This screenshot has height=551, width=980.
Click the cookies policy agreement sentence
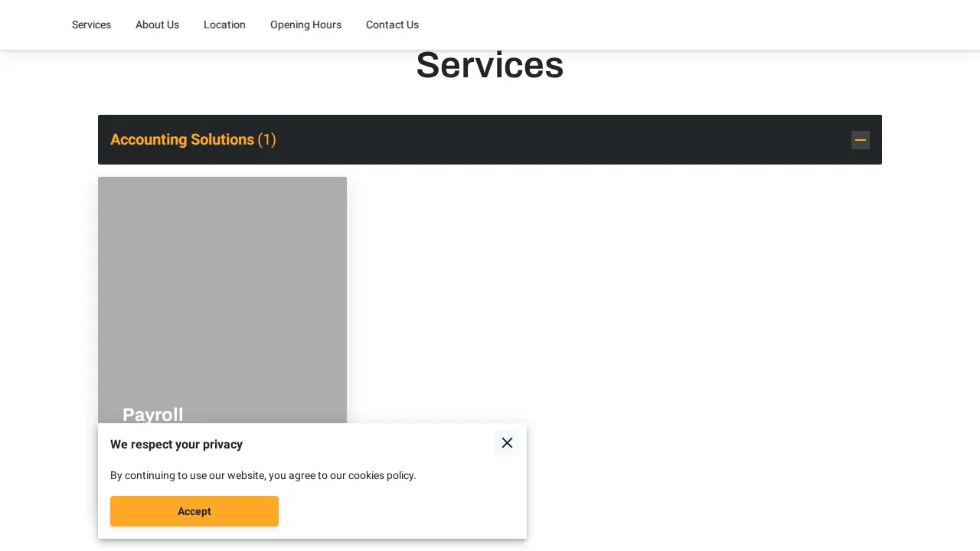click(263, 475)
